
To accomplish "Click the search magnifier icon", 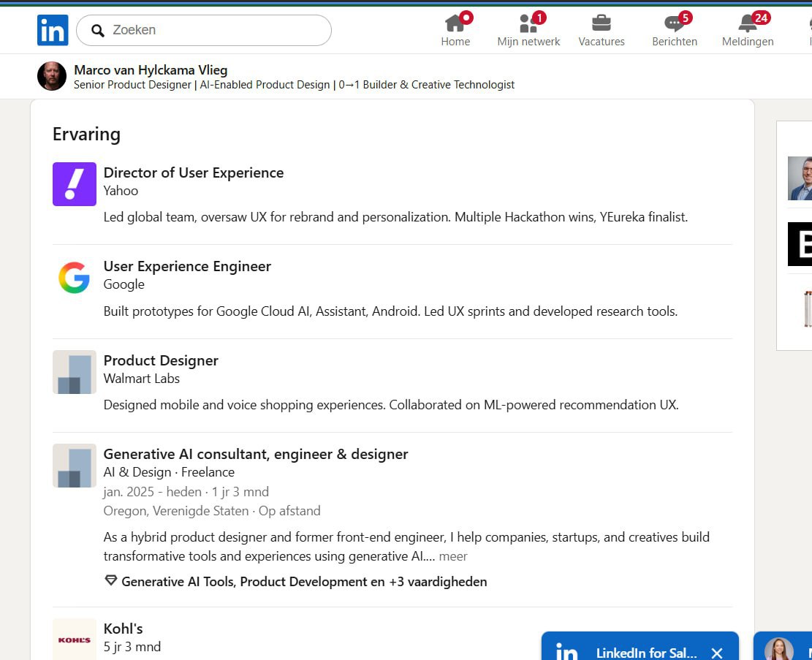I will [x=98, y=31].
